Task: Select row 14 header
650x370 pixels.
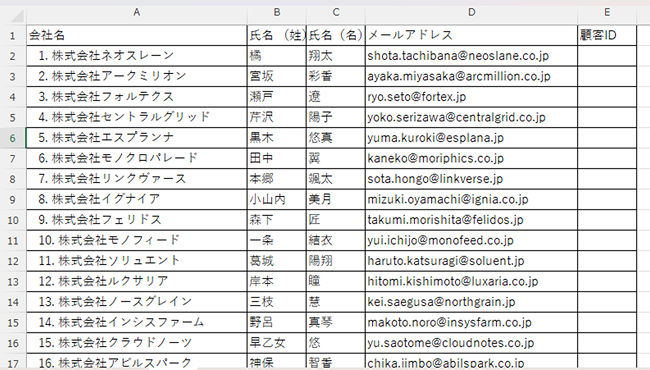Action: (x=13, y=302)
